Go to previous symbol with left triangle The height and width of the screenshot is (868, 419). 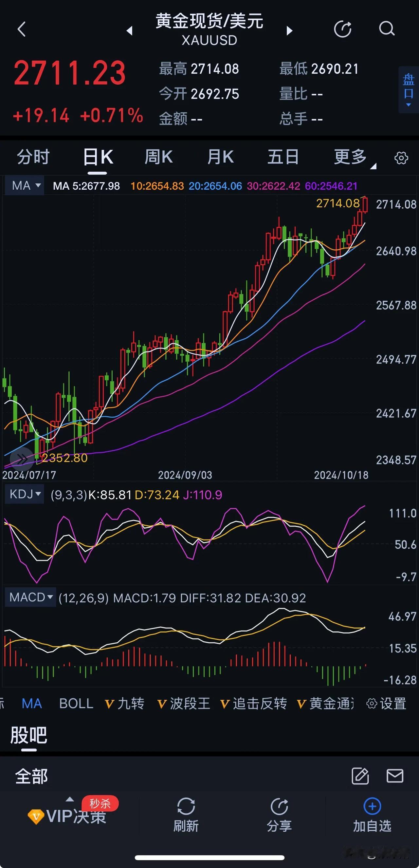[x=129, y=31]
